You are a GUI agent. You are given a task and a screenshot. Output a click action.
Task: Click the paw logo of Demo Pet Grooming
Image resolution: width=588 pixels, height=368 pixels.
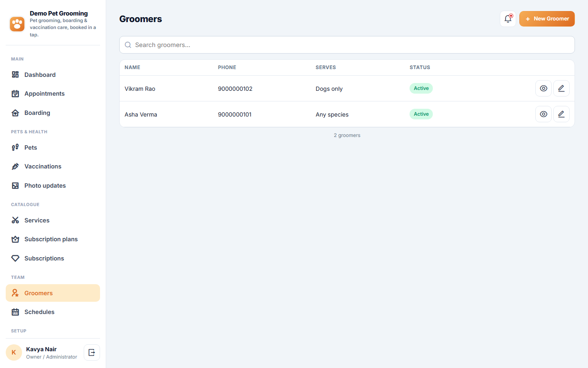tap(17, 24)
